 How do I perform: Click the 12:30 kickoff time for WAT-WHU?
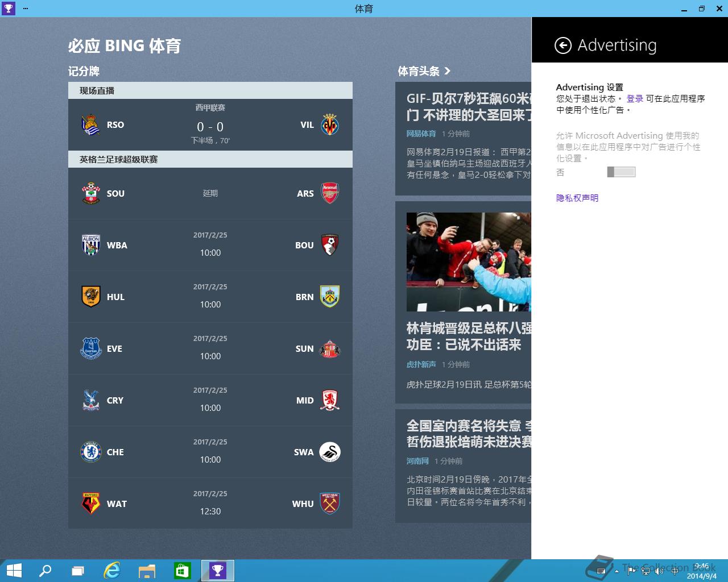[x=210, y=511]
